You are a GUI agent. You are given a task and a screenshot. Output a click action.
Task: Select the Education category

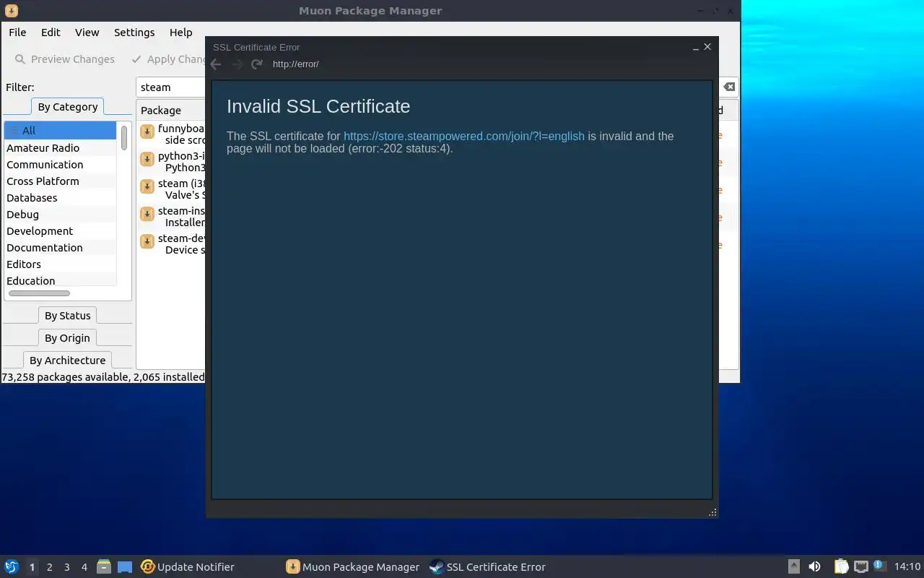click(x=60, y=280)
